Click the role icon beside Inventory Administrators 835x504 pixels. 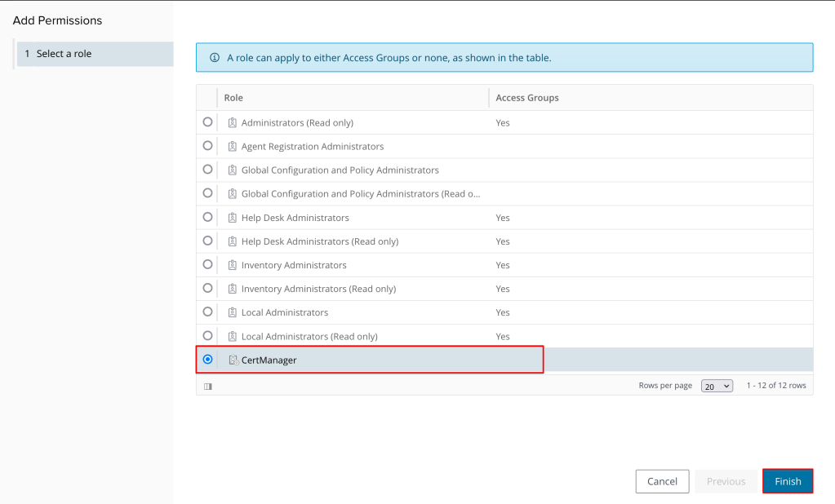(233, 265)
